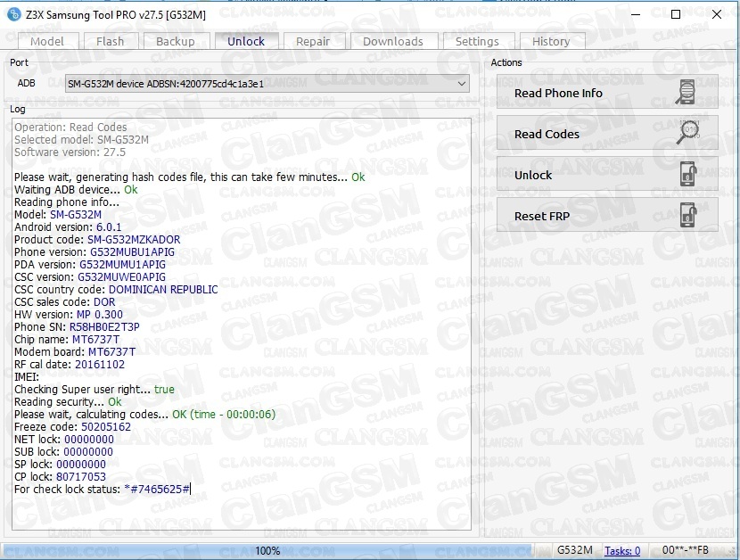Image resolution: width=740 pixels, height=560 pixels.
Task: Click the Freeze code value 50205162
Action: tap(106, 427)
